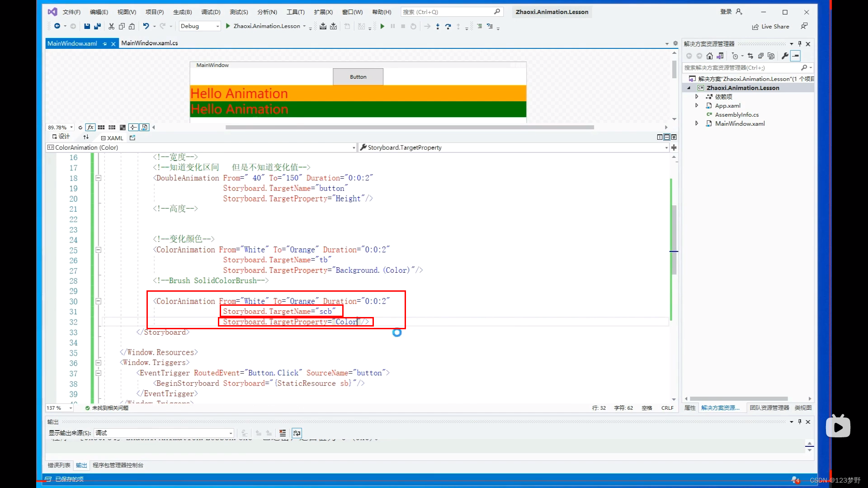Click the Live Share button
Image resolution: width=868 pixels, height=488 pixels.
(x=771, y=27)
